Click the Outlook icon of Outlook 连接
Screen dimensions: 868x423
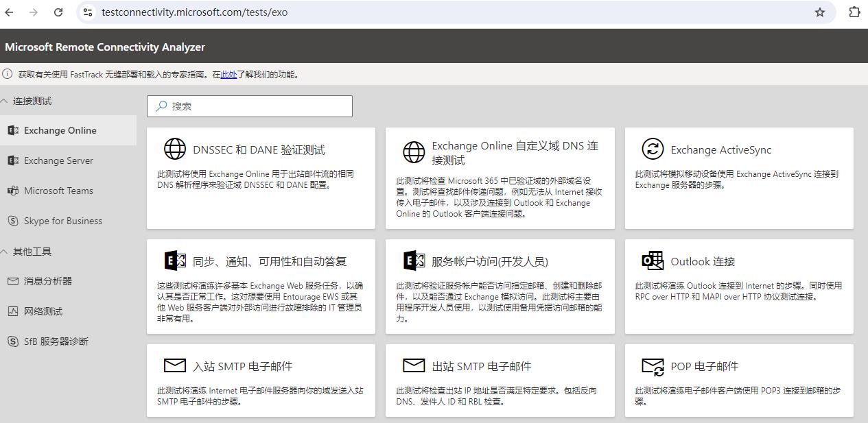653,261
